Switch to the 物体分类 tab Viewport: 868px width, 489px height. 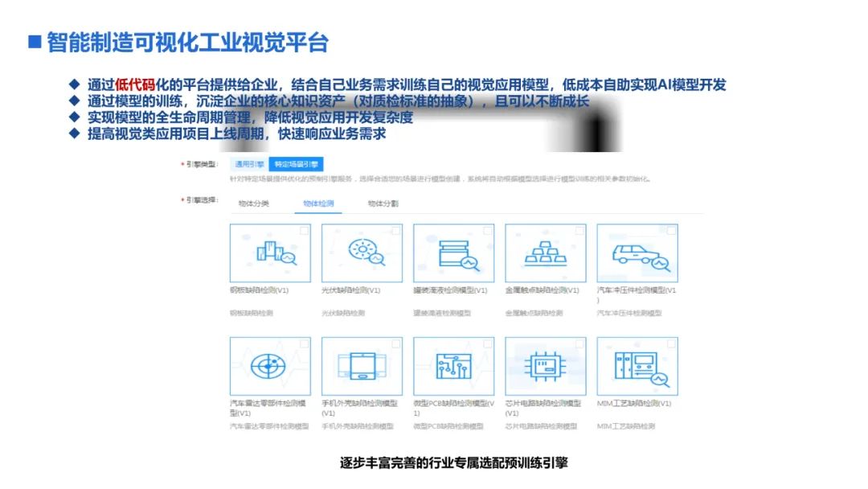click(253, 203)
